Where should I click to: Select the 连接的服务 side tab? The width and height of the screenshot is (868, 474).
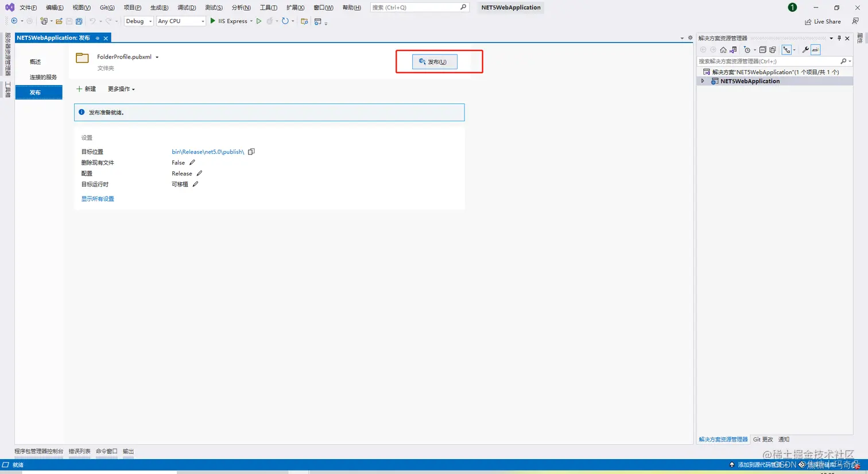pyautogui.click(x=39, y=77)
